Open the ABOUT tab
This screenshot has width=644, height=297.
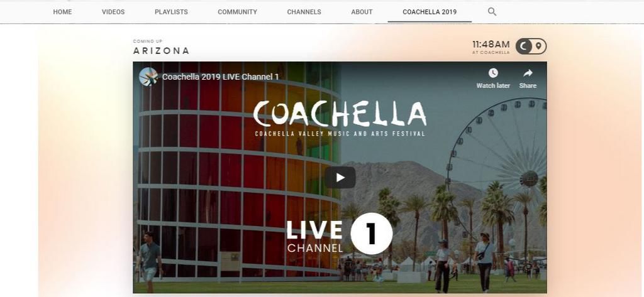pyautogui.click(x=362, y=12)
